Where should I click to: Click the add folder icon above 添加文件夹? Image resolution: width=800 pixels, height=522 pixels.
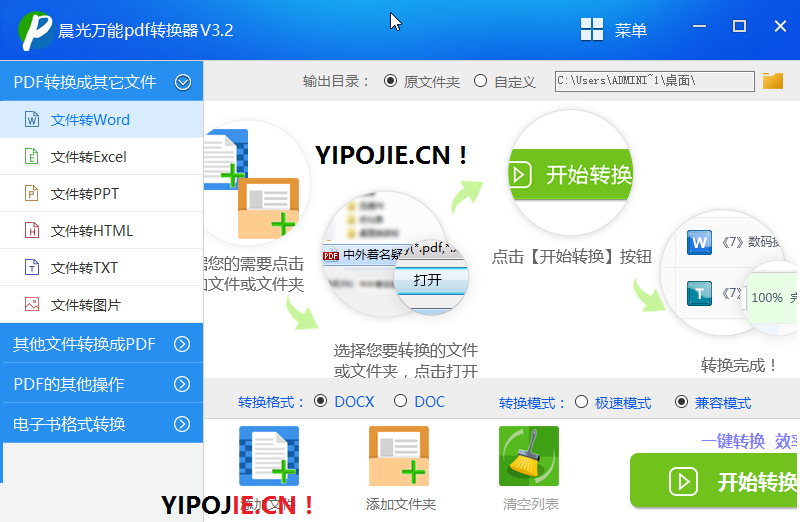[x=399, y=456]
